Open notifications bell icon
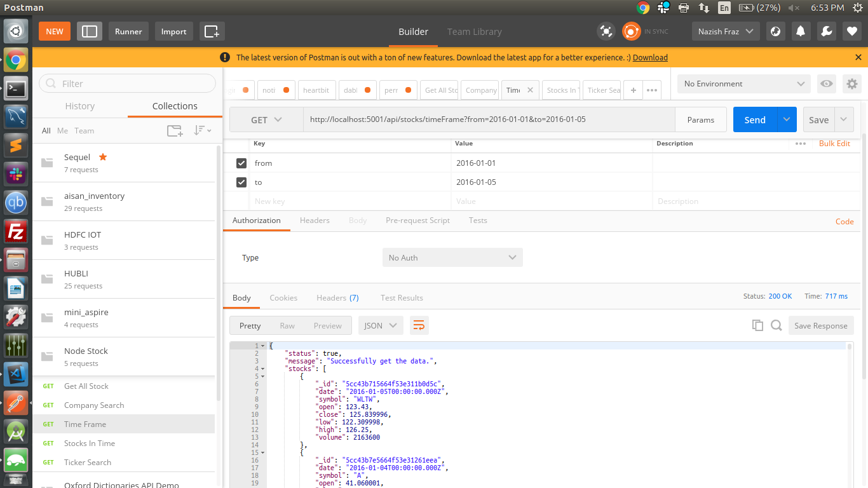Image resolution: width=868 pixels, height=488 pixels. pos(801,31)
